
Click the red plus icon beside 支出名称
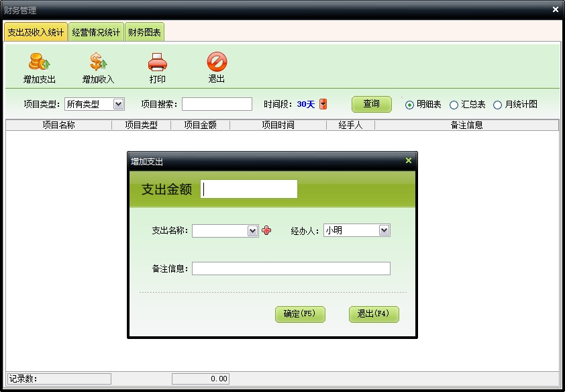pyautogui.click(x=266, y=230)
